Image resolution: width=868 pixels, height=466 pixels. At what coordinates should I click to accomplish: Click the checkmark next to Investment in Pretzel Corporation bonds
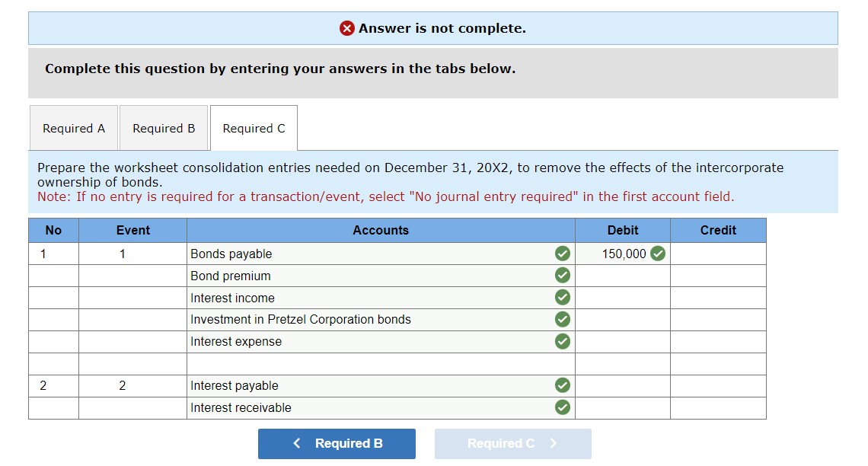[563, 319]
